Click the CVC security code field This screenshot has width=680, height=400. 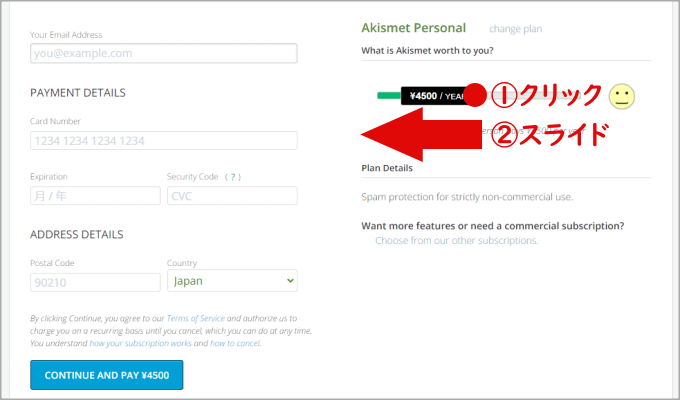tap(232, 196)
